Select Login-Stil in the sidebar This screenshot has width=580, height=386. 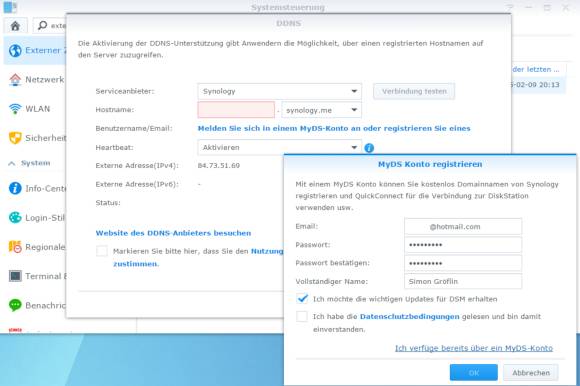pyautogui.click(x=35, y=217)
